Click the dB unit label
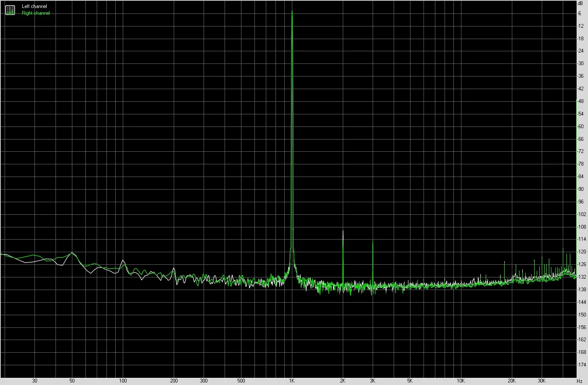 point(580,3)
